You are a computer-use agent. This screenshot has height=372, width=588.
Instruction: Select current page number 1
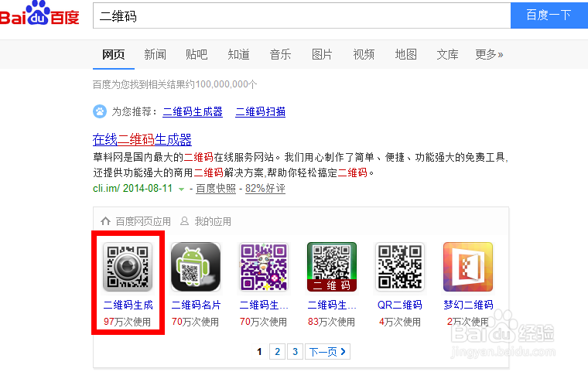[259, 351]
